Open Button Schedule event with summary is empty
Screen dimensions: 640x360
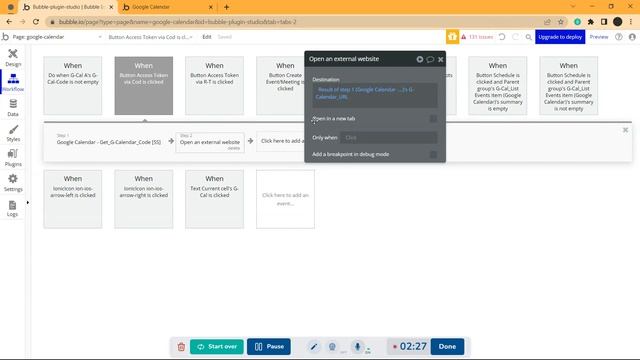498,86
